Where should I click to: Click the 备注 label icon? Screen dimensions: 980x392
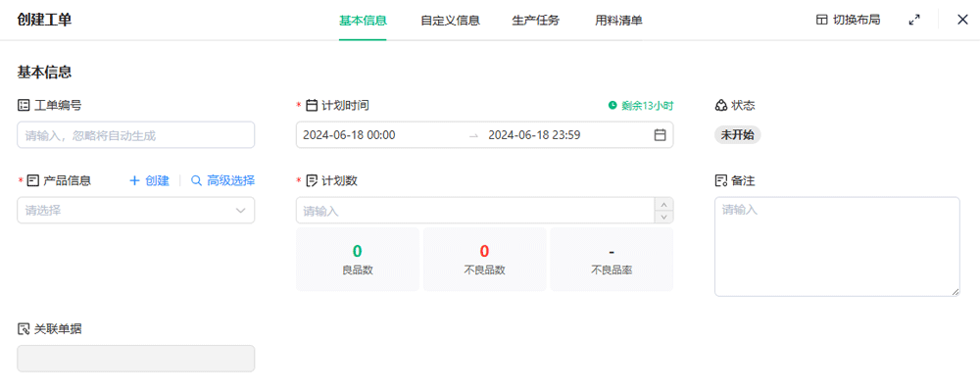pos(720,180)
